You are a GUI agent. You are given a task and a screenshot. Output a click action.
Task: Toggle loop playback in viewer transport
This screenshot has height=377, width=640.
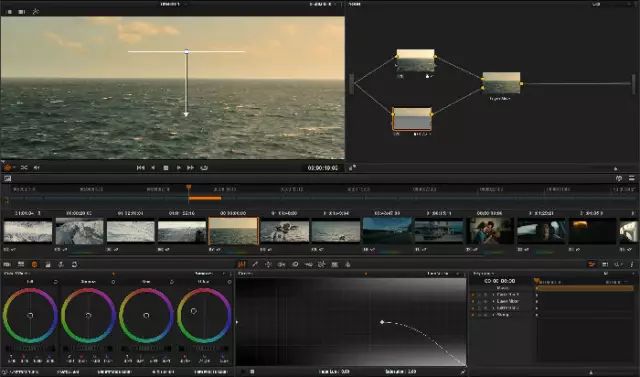coord(204,168)
